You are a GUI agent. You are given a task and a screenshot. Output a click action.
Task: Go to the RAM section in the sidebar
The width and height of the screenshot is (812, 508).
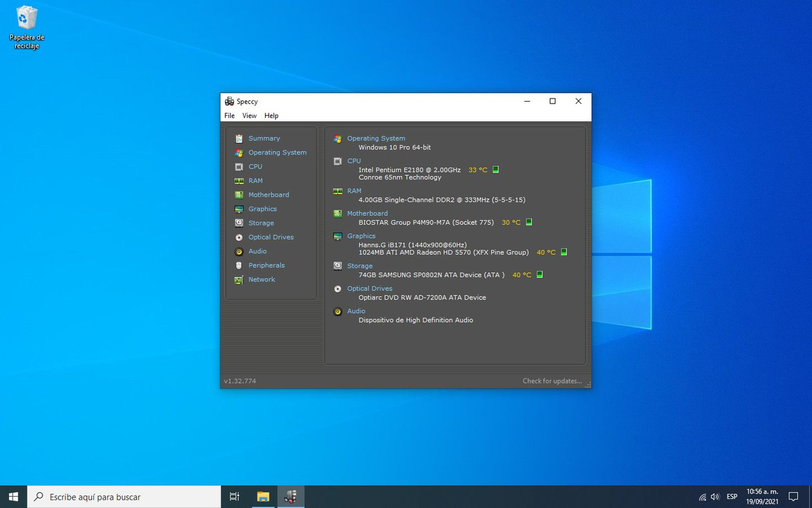click(256, 180)
